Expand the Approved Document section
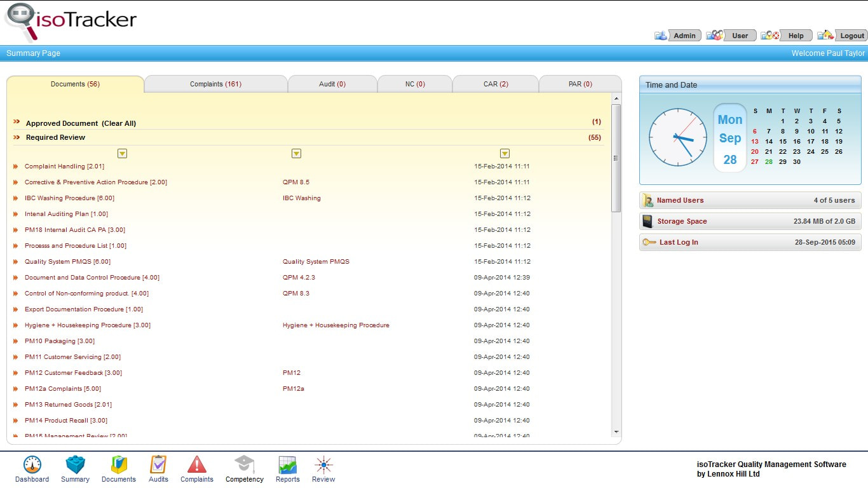The height and width of the screenshot is (488, 868). pos(17,122)
